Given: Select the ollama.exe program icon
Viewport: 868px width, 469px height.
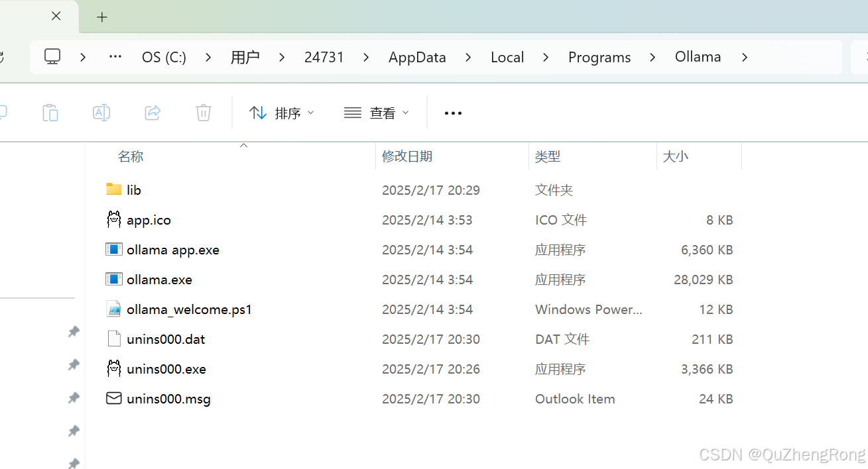Looking at the screenshot, I should coord(114,279).
